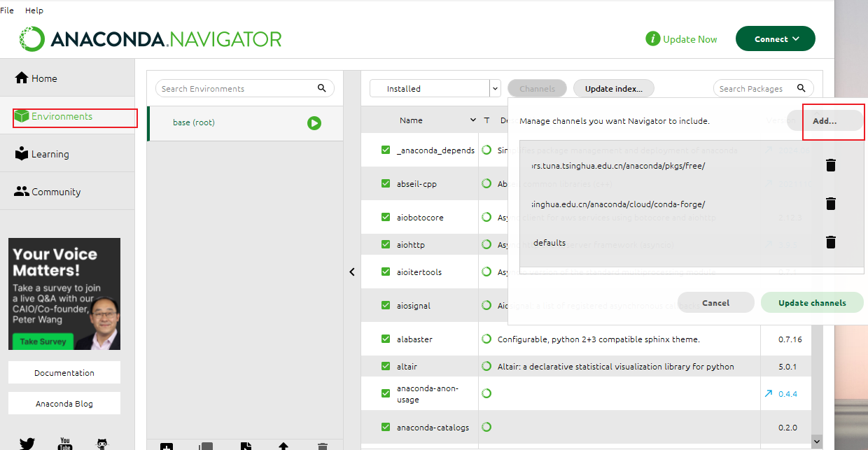
Task: Open the Learning section icon
Action: click(x=22, y=154)
